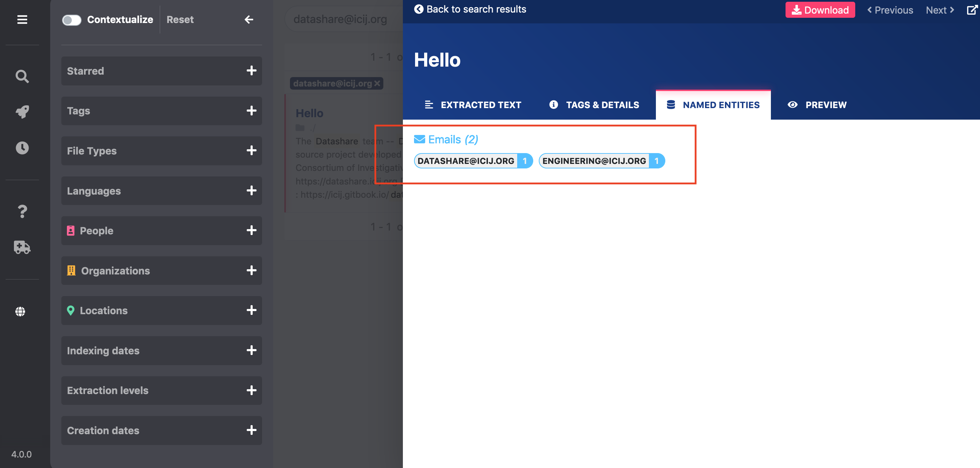Click the Download button
The height and width of the screenshot is (468, 980).
pos(820,10)
